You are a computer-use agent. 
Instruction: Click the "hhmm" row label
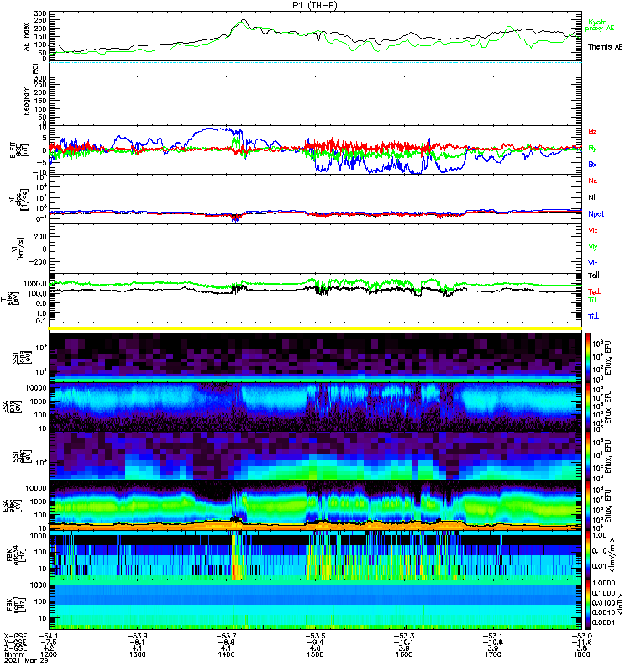(13, 654)
